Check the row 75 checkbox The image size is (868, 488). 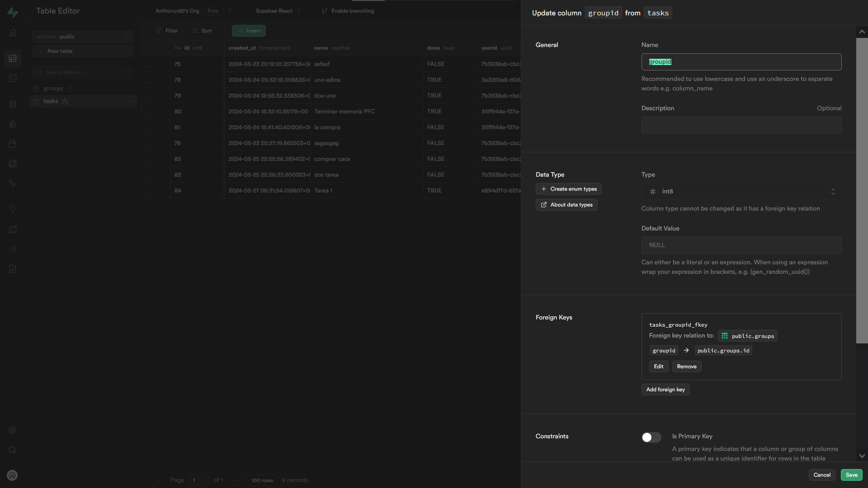pyautogui.click(x=149, y=64)
